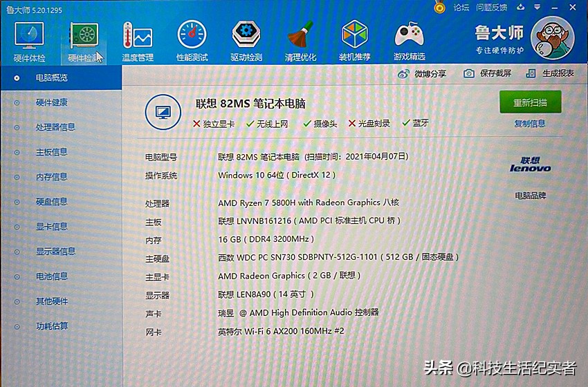The height and width of the screenshot is (387, 588).
Task: Click the 光盘刻录 status item
Action: (369, 124)
